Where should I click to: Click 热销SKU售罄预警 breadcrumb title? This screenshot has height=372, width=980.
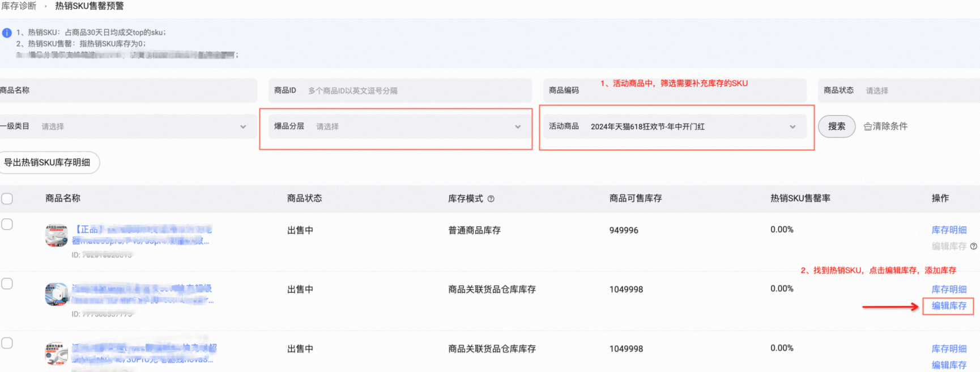coord(90,6)
